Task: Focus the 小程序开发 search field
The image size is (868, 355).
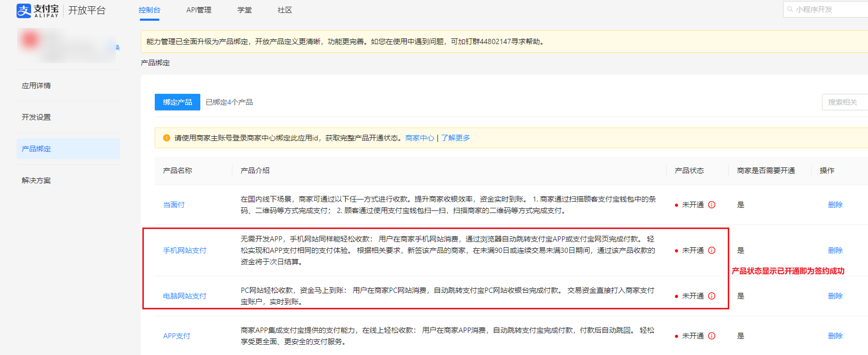Action: pyautogui.click(x=826, y=9)
